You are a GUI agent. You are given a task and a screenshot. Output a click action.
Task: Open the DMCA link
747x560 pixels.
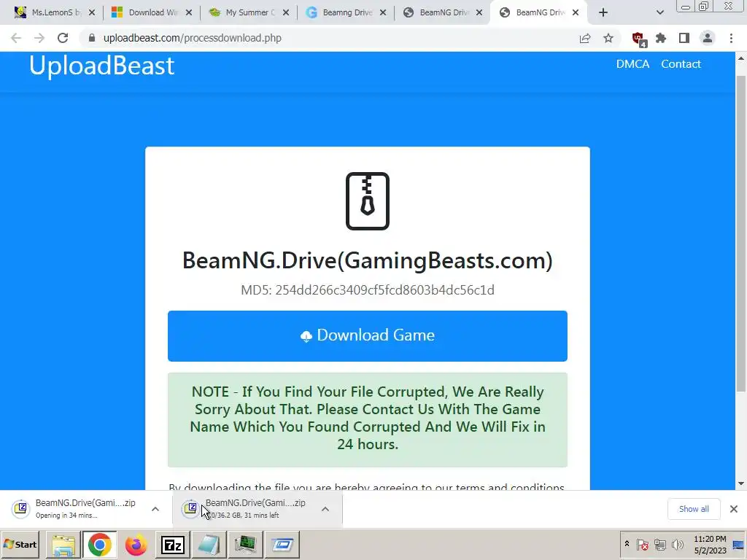coord(632,64)
